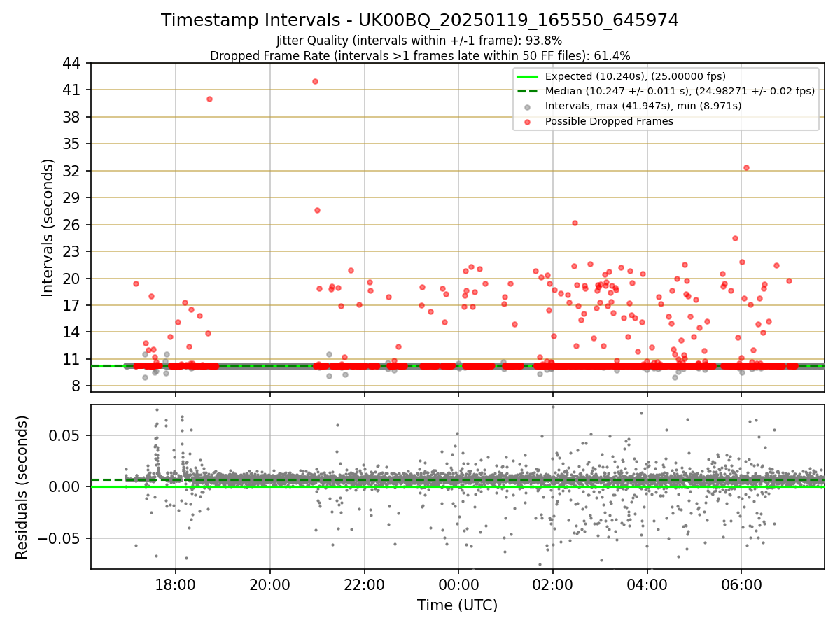The width and height of the screenshot is (840, 630).
Task: Click the '22:00' time tick label
Action: pyautogui.click(x=365, y=584)
